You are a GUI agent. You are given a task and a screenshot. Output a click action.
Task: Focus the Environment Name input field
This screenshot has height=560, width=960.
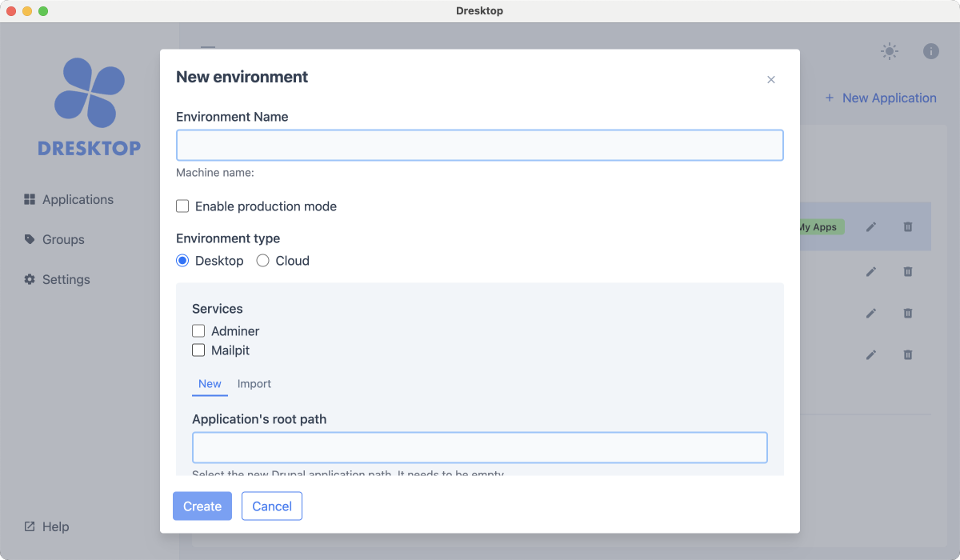479,146
